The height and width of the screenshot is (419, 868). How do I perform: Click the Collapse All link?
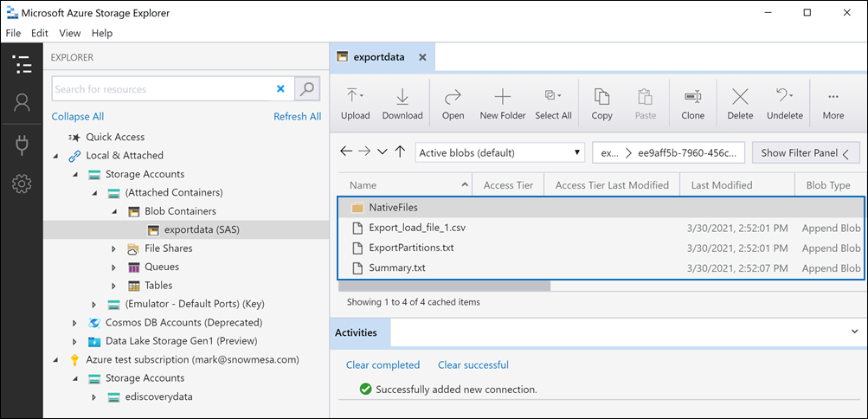(77, 116)
